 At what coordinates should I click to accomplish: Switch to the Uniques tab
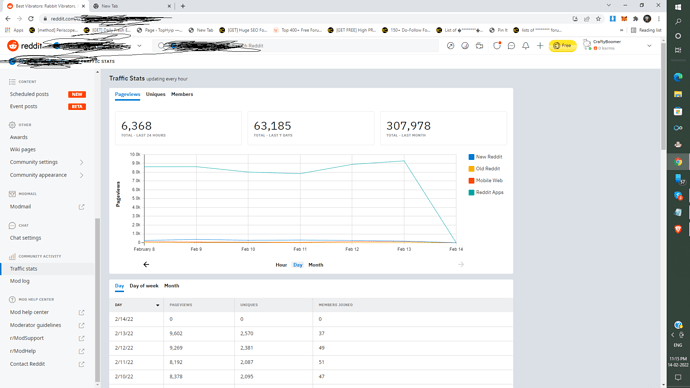(x=155, y=94)
